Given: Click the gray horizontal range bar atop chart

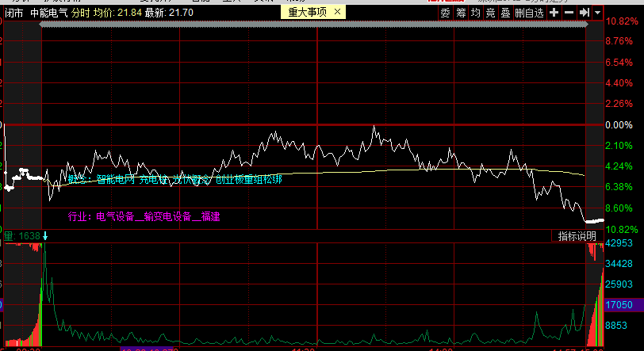Looking at the screenshot, I should (314, 25).
